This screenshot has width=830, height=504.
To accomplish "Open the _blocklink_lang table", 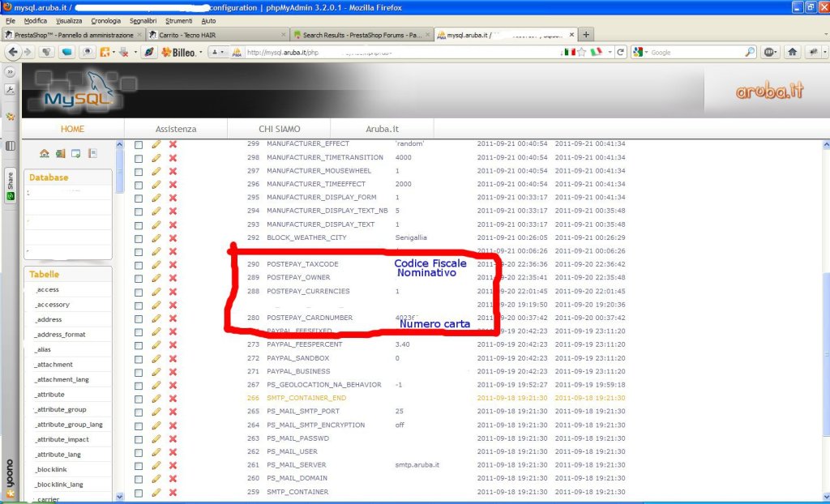I will point(59,485).
